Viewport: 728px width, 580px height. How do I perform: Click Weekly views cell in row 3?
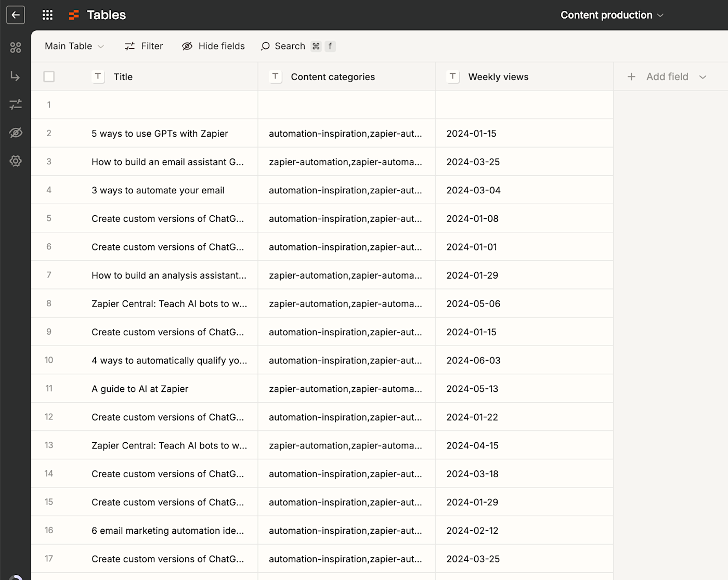click(524, 162)
